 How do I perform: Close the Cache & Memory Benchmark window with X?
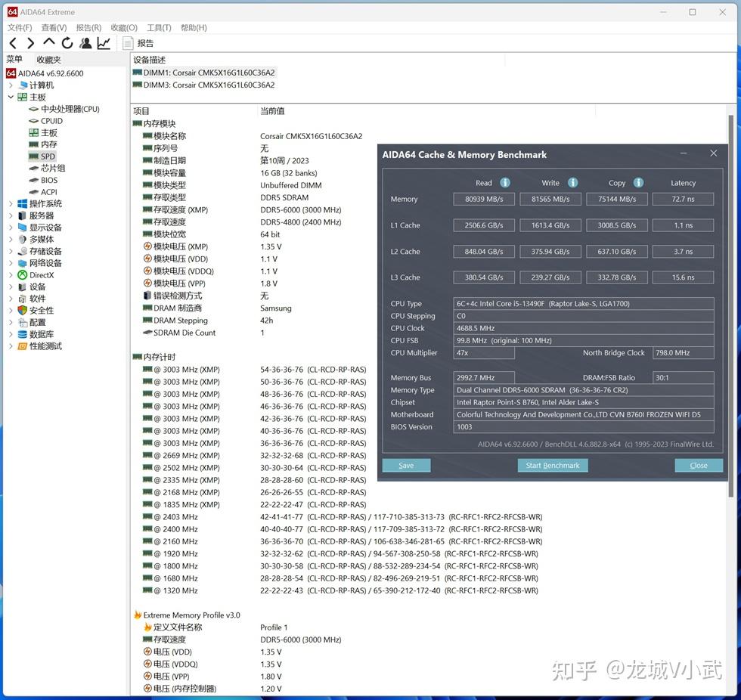click(x=714, y=153)
